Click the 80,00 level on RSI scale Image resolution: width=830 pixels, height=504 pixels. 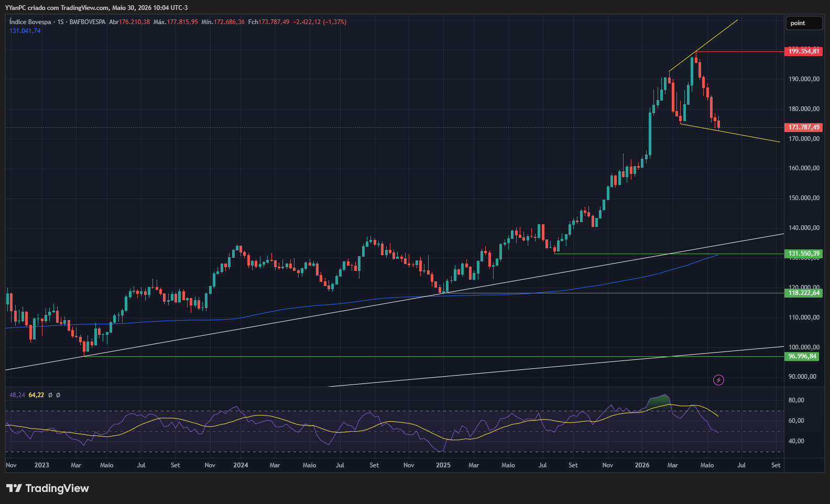(796, 400)
